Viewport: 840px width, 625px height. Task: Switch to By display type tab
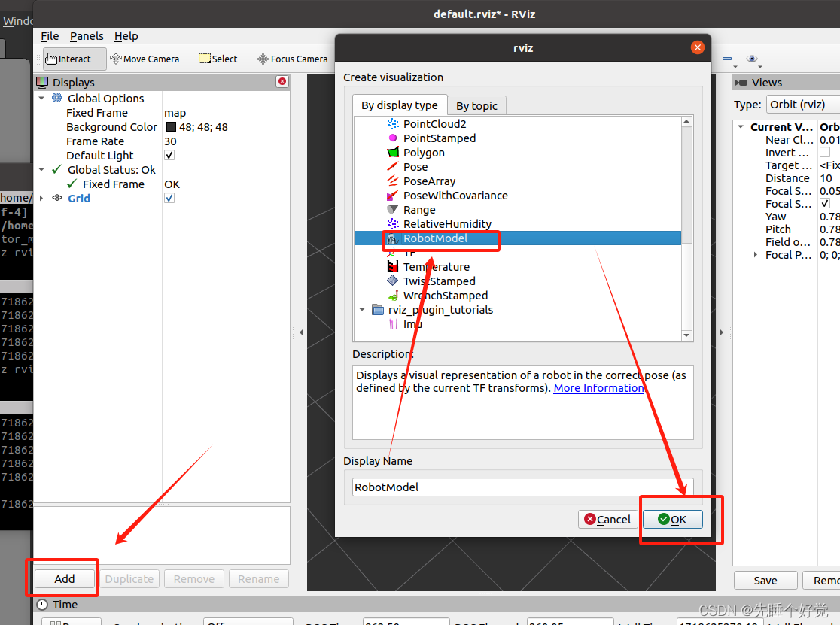coord(399,105)
